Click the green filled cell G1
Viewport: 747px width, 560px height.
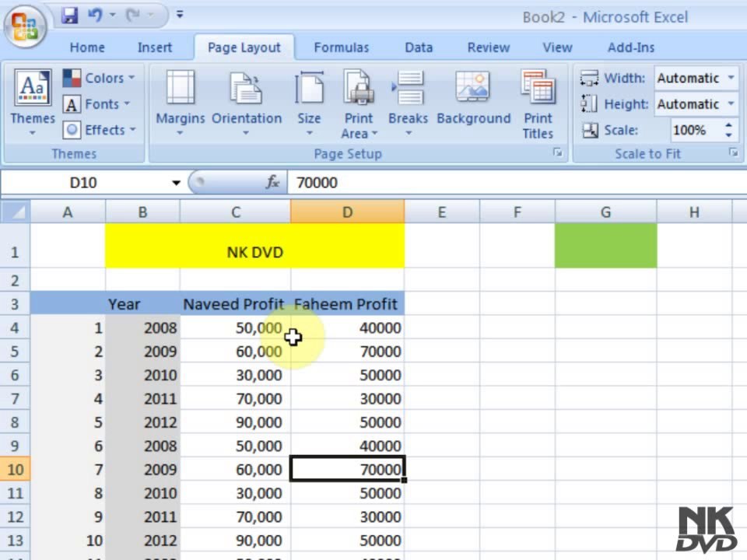605,247
